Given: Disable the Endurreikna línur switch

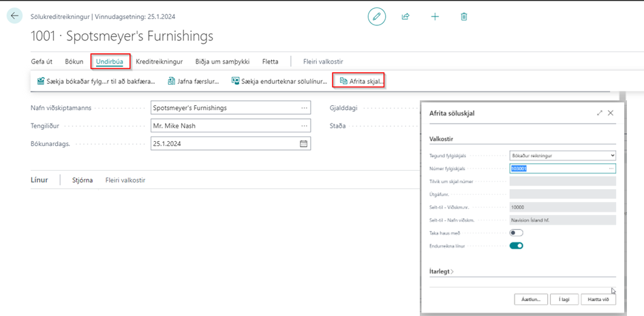Looking at the screenshot, I should click(x=517, y=246).
